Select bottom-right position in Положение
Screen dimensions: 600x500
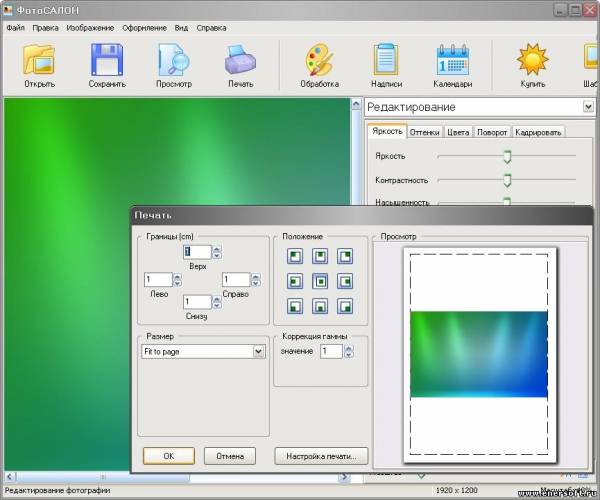click(345, 306)
